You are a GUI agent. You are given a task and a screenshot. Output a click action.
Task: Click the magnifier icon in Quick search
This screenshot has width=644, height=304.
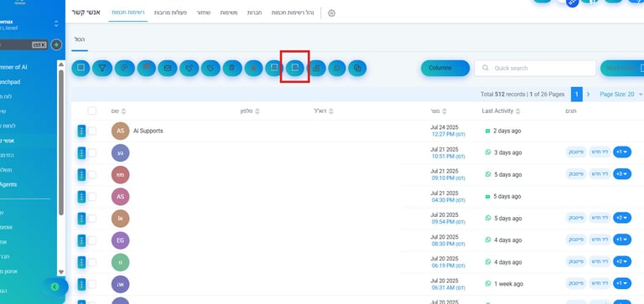[x=486, y=68]
